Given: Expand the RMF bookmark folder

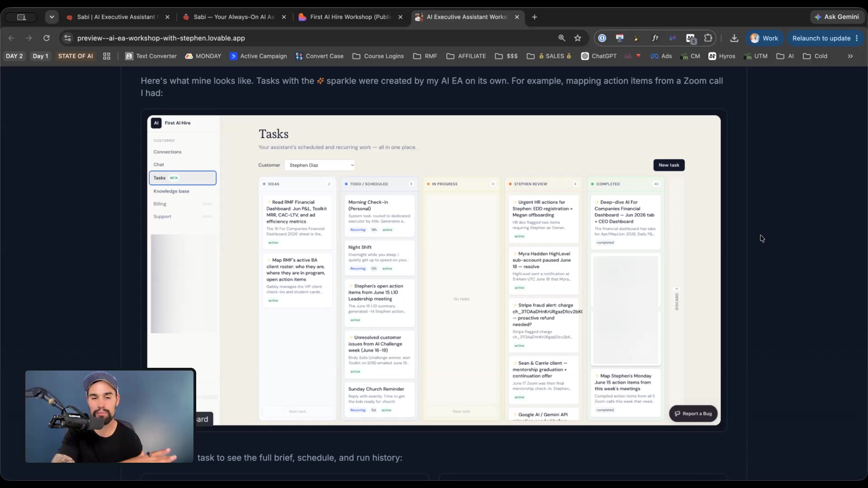Looking at the screenshot, I should click(425, 56).
